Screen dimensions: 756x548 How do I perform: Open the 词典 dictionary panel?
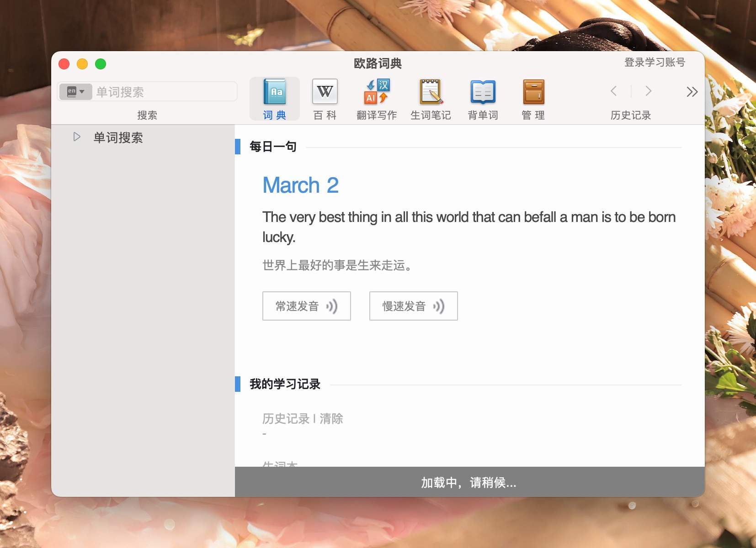tap(275, 97)
